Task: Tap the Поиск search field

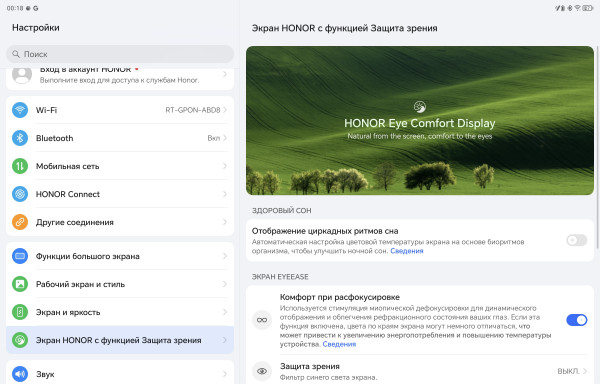Action: click(120, 54)
